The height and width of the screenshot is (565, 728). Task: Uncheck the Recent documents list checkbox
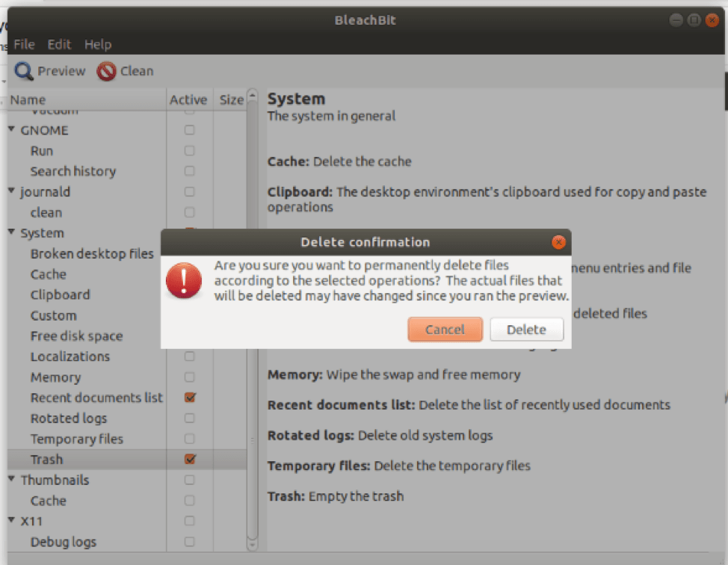coord(190,398)
